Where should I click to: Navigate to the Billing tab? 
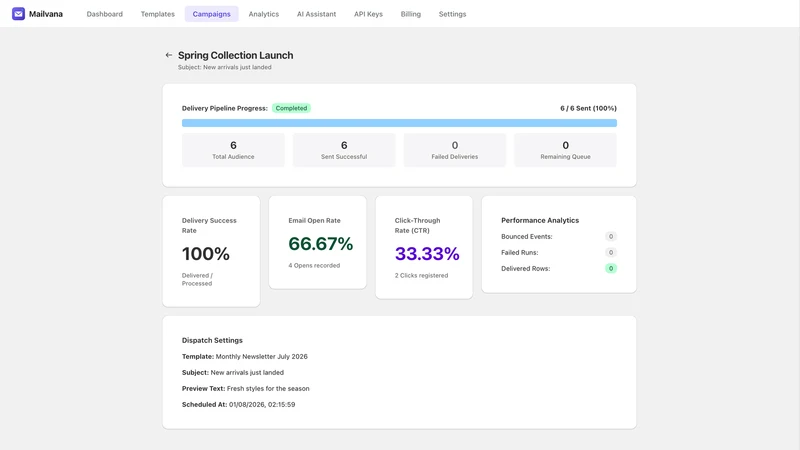click(x=411, y=14)
